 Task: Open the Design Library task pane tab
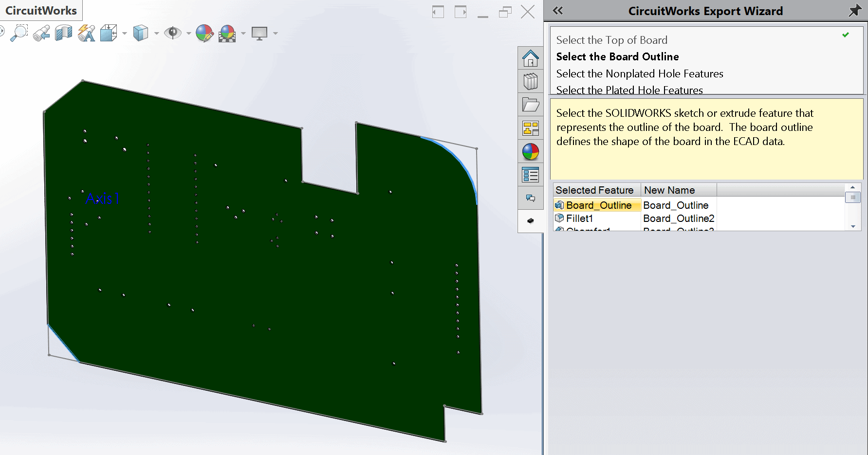[x=531, y=81]
